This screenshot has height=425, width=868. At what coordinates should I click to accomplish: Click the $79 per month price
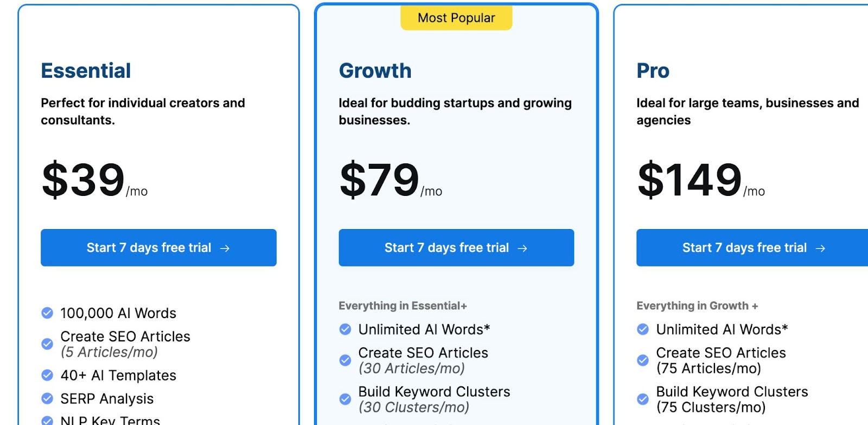[x=380, y=180]
